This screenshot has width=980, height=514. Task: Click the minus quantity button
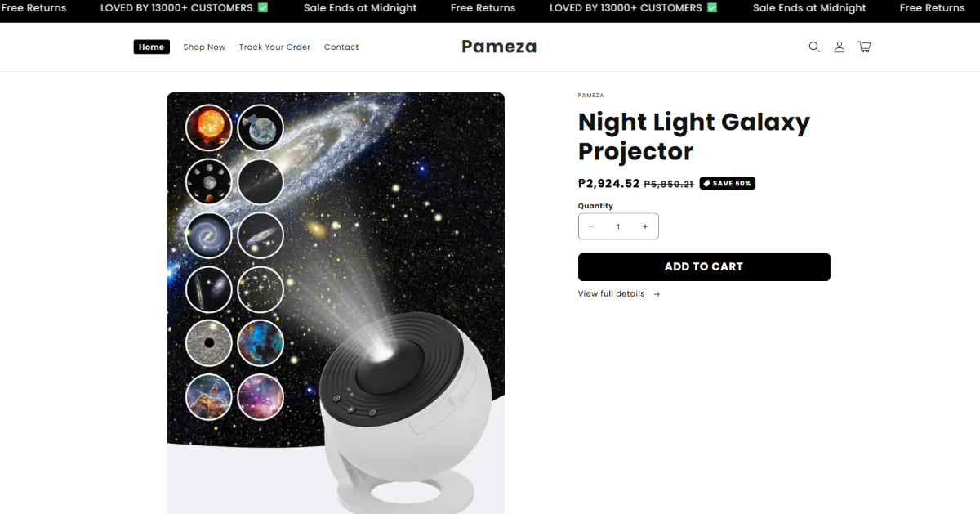coord(591,227)
